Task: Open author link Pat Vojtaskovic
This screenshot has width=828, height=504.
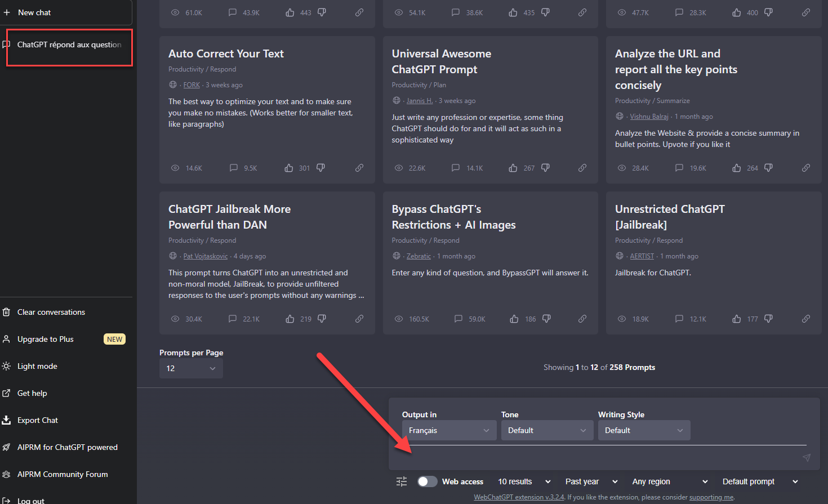Action: pos(206,256)
